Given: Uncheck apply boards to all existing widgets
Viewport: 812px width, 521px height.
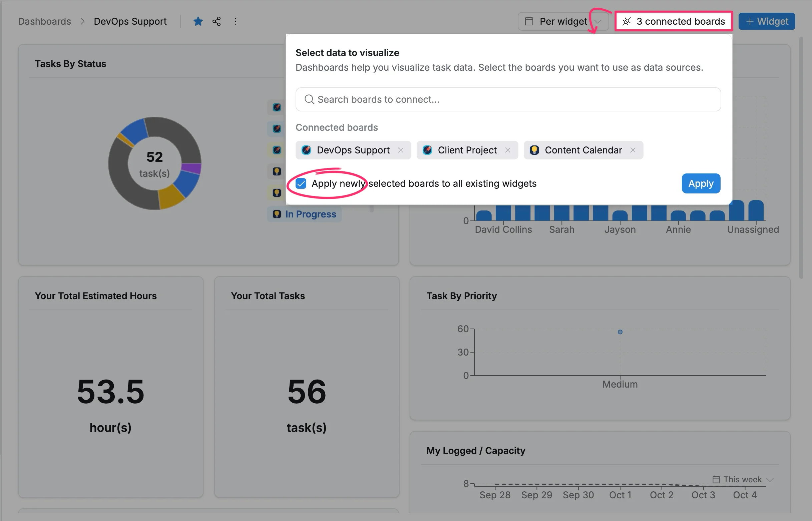Looking at the screenshot, I should [301, 183].
